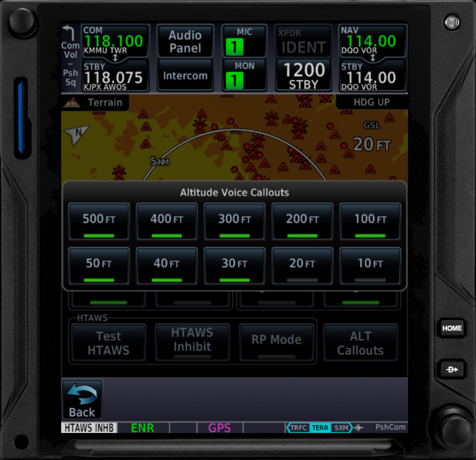Viewport: 476px width, 460px height.
Task: Enable the 20 FT voice callout
Action: coord(302,265)
